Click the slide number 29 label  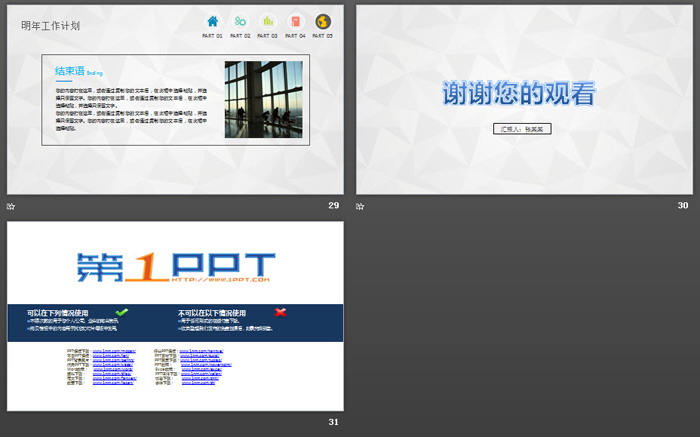coord(333,205)
